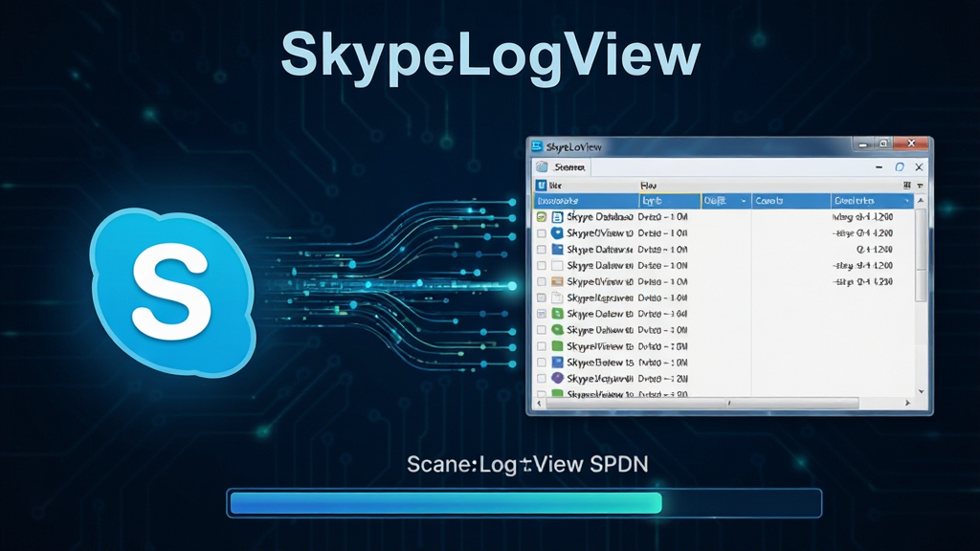Open the dropdown arrow on the third column header
The height and width of the screenshot is (551, 980).
click(743, 201)
